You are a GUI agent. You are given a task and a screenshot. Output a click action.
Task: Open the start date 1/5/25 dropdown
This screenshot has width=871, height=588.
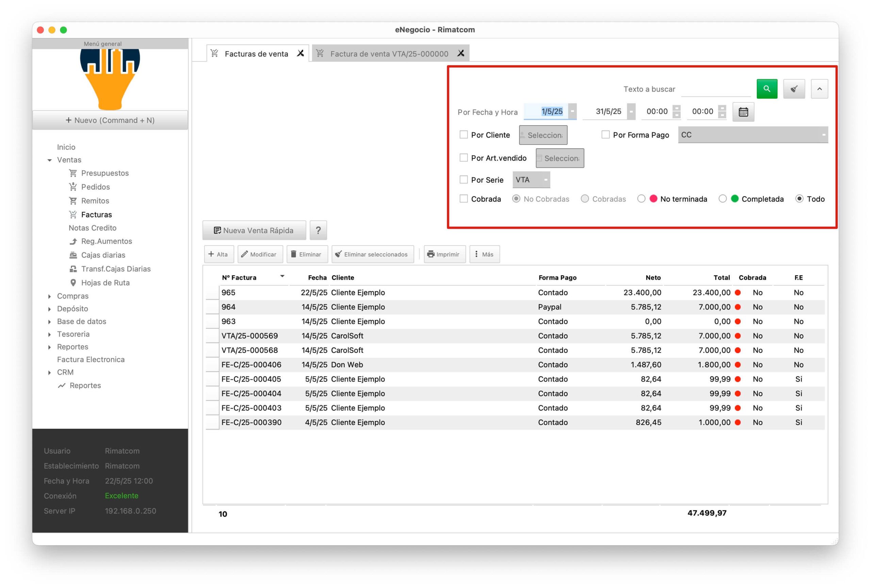[x=572, y=111]
